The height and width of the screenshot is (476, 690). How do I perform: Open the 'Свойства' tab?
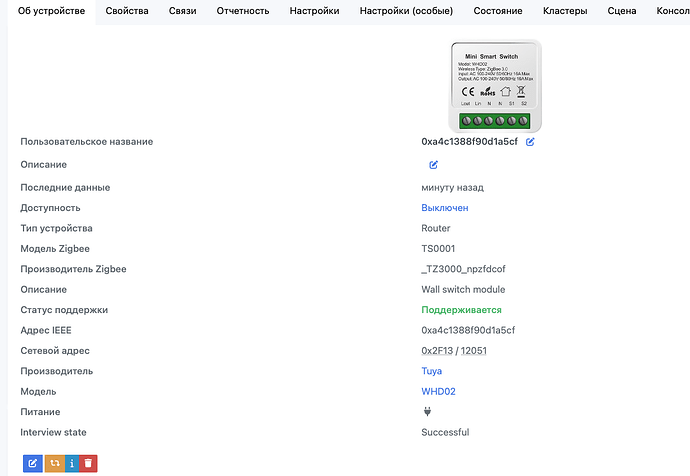[126, 11]
